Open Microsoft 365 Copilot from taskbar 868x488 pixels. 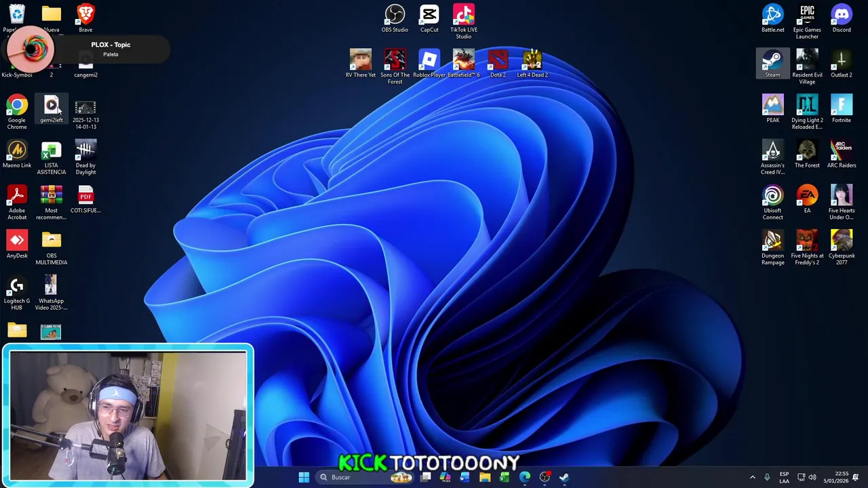(445, 477)
